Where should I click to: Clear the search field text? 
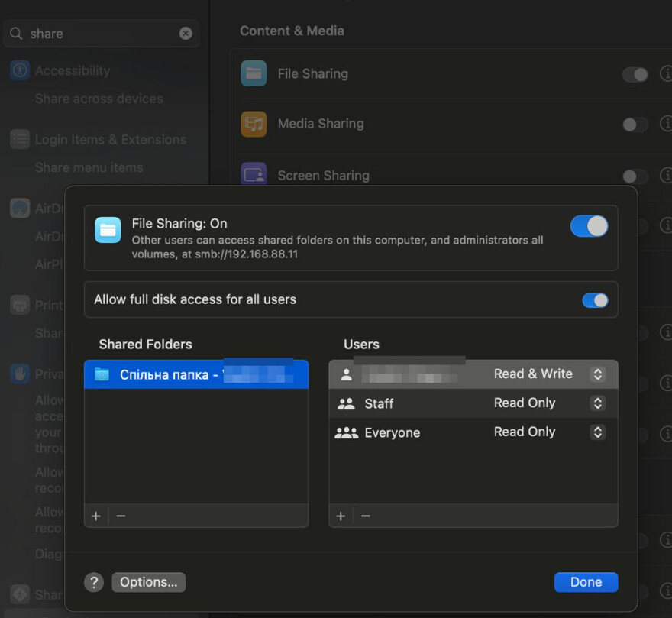click(186, 34)
